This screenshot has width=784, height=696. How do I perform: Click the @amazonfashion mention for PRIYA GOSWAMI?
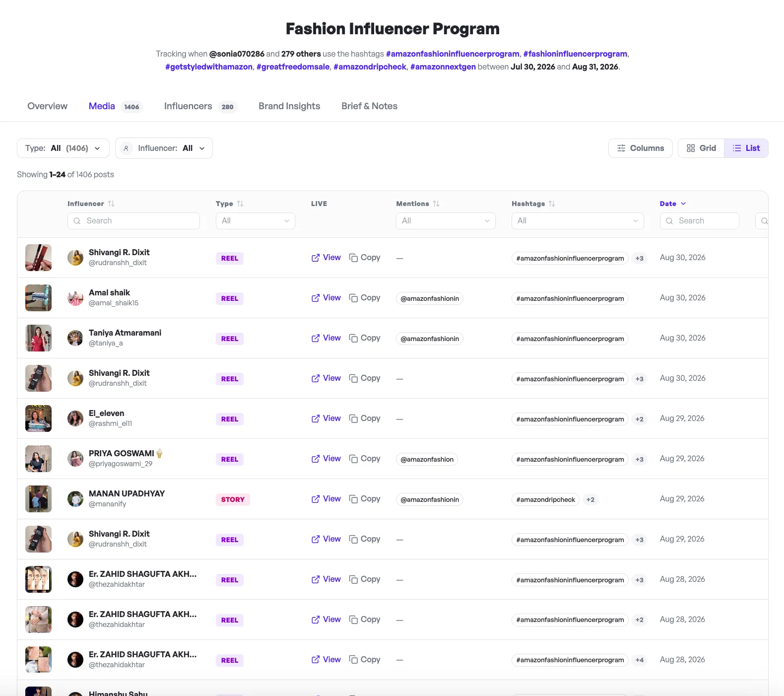pyautogui.click(x=427, y=459)
